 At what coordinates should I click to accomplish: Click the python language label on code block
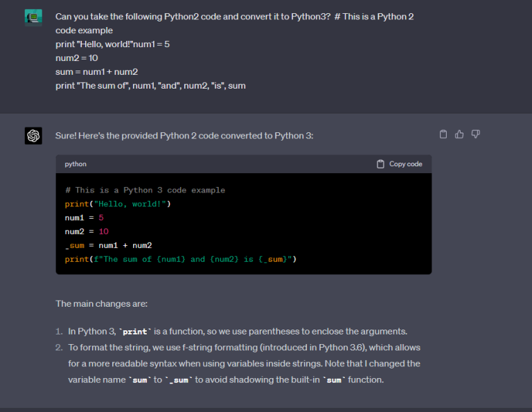click(x=76, y=164)
